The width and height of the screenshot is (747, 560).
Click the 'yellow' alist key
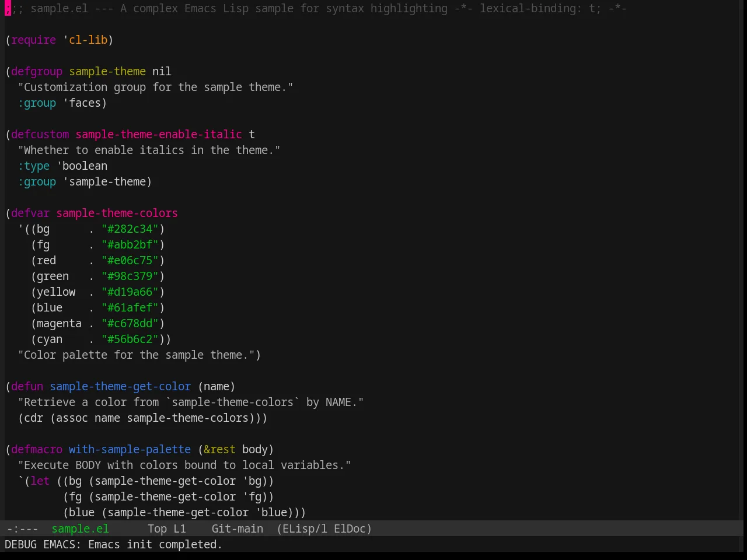coord(56,292)
